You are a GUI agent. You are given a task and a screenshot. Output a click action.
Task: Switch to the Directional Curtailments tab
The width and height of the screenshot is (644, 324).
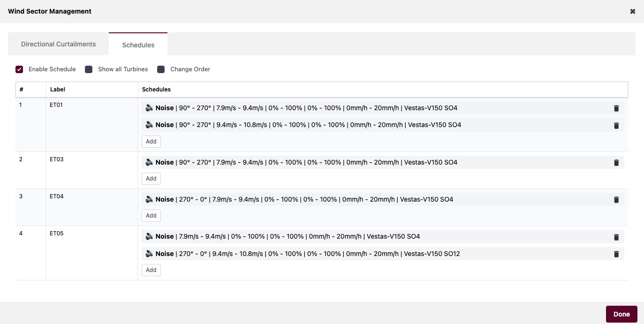58,44
